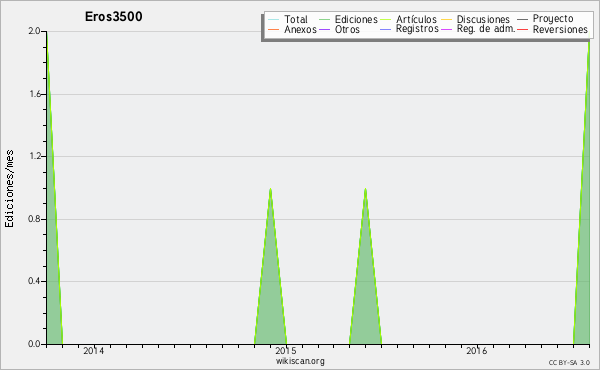Click the 0.4 y-axis value
The width and height of the screenshot is (600, 370).
point(34,281)
